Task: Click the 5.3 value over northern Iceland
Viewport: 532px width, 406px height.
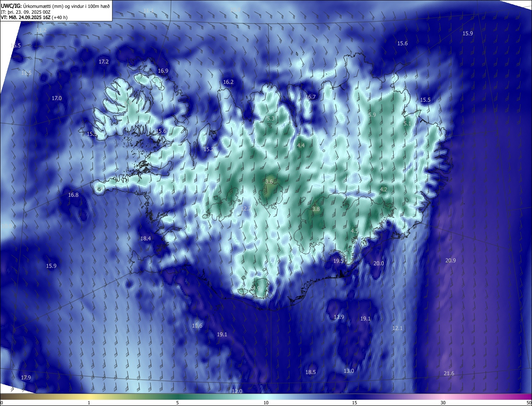Action: (x=271, y=118)
